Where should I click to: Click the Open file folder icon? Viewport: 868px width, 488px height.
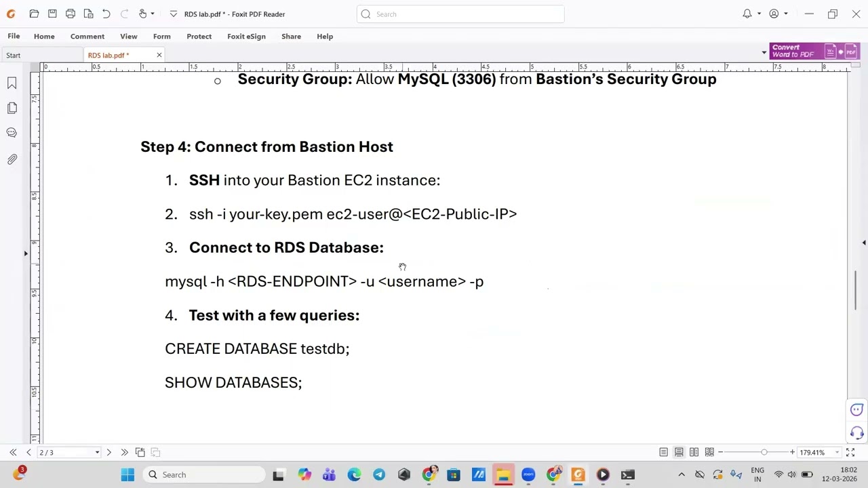click(34, 14)
